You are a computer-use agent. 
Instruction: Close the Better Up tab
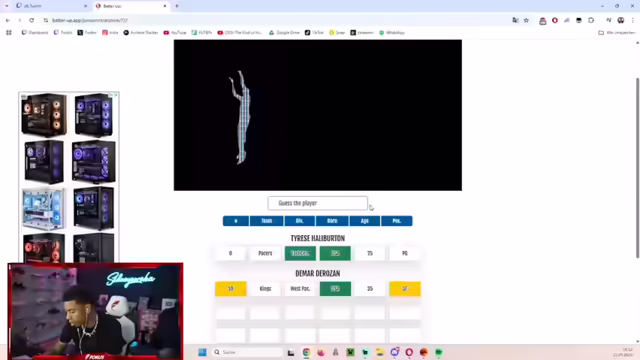[164, 6]
